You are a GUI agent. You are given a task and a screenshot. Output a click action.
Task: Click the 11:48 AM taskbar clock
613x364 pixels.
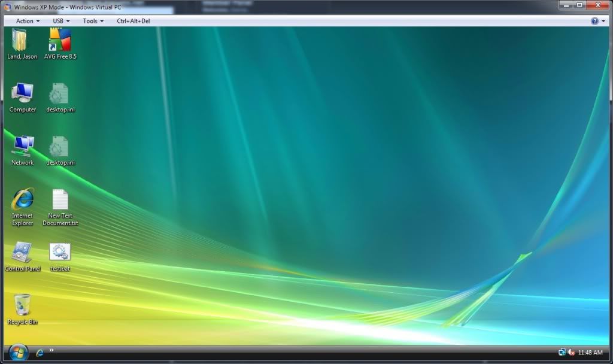[590, 353]
